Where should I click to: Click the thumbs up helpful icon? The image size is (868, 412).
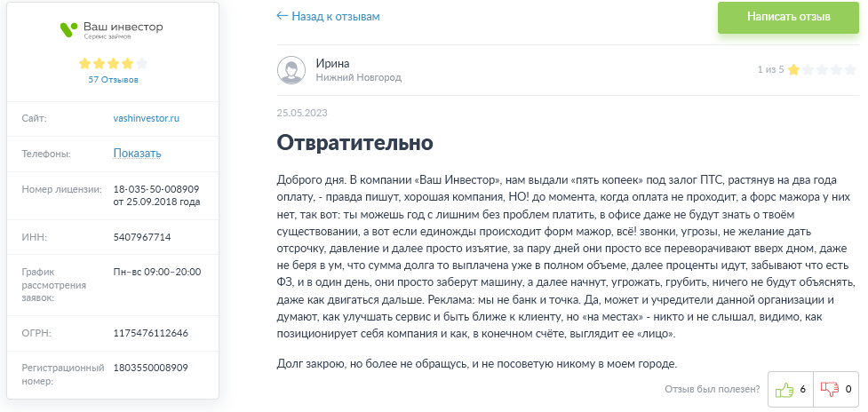[x=784, y=389]
